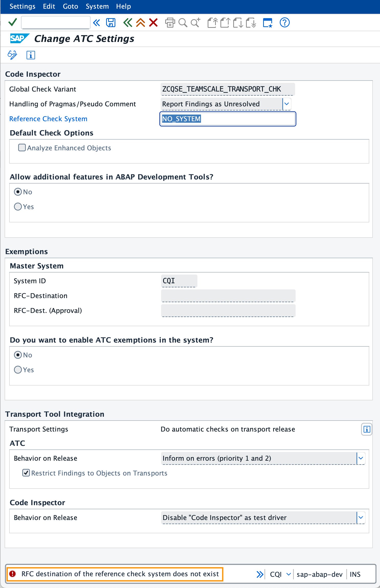Click the green checkmark Enter icon
The height and width of the screenshot is (588, 380).
pyautogui.click(x=13, y=22)
